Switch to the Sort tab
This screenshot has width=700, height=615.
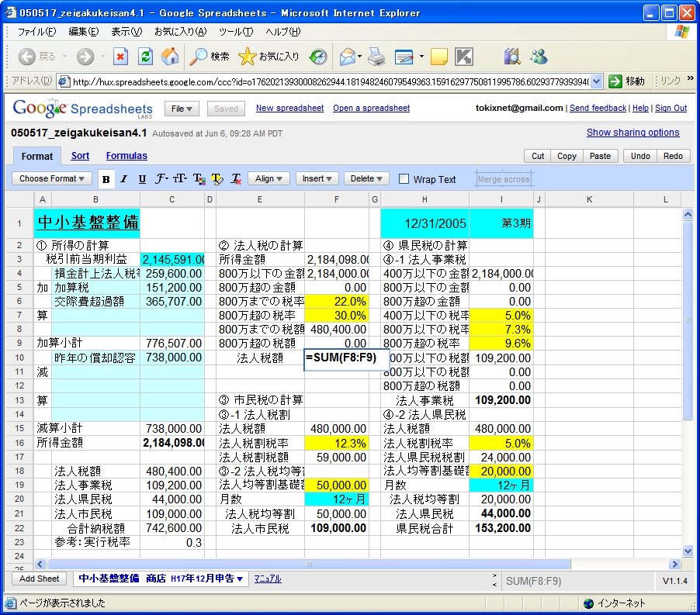(80, 156)
